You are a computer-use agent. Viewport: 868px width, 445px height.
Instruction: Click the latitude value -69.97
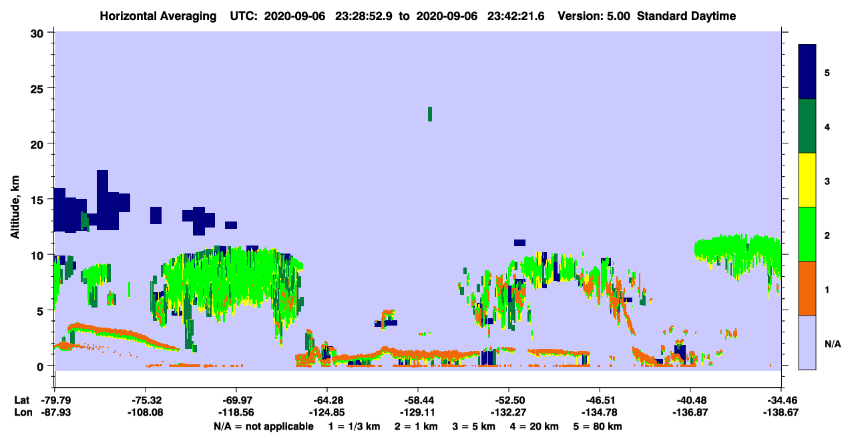pyautogui.click(x=236, y=400)
